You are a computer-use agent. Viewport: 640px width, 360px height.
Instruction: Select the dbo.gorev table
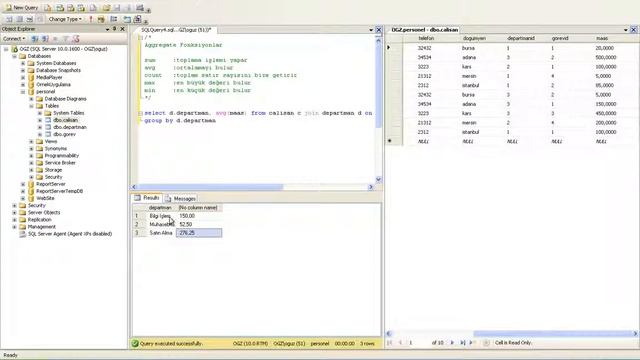pos(64,134)
